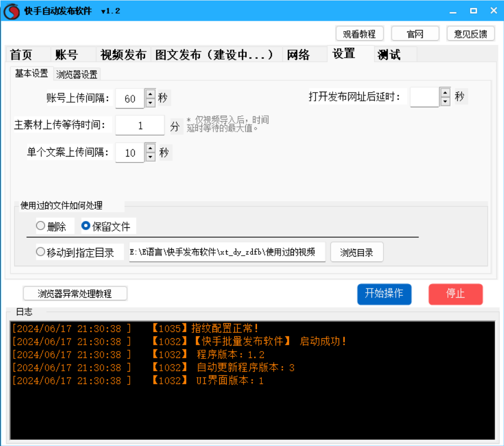
Task: Click the blue 开始操作 button
Action: (384, 294)
